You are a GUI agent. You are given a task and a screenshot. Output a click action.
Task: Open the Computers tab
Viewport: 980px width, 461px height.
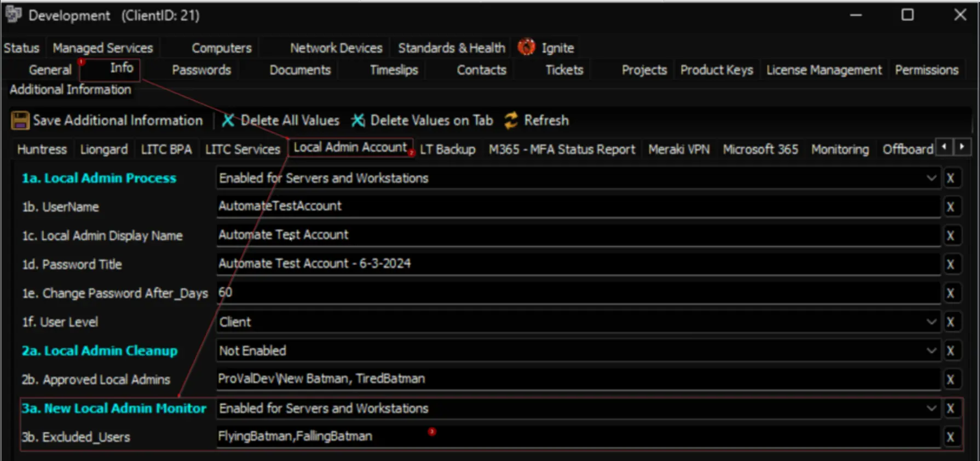(221, 48)
